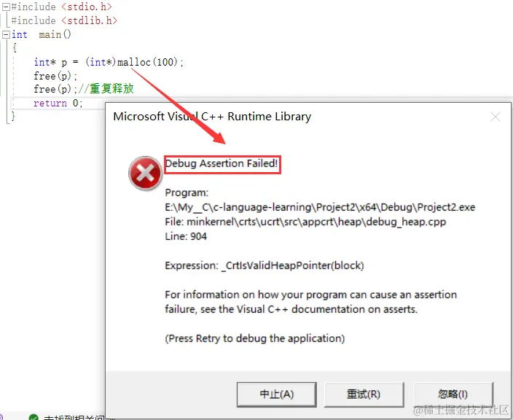Click the 忽略(I) ignore button
Image resolution: width=513 pixels, height=420 pixels.
pos(453,394)
